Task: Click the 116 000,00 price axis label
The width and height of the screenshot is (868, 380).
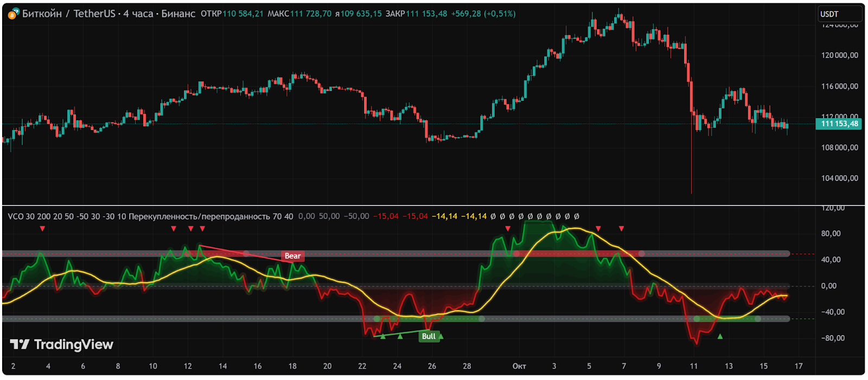Action: coord(839,86)
